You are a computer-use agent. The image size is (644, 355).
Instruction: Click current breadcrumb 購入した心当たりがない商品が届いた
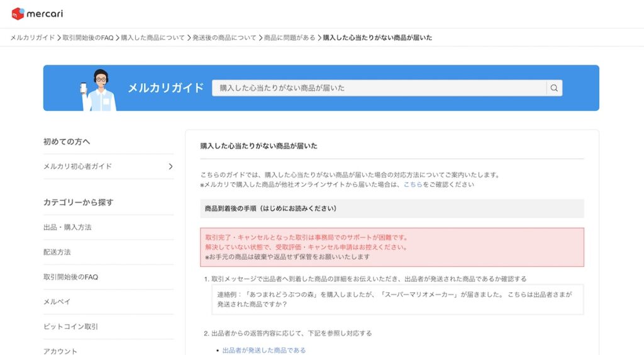point(377,38)
